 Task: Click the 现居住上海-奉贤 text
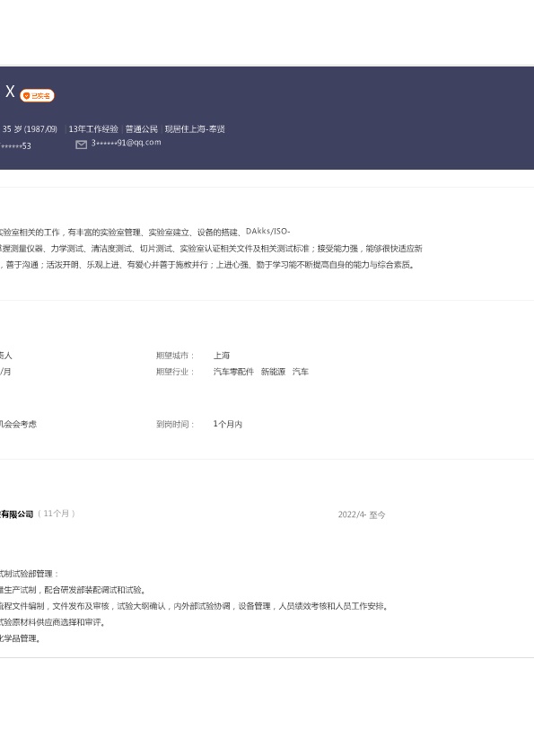[x=195, y=128]
